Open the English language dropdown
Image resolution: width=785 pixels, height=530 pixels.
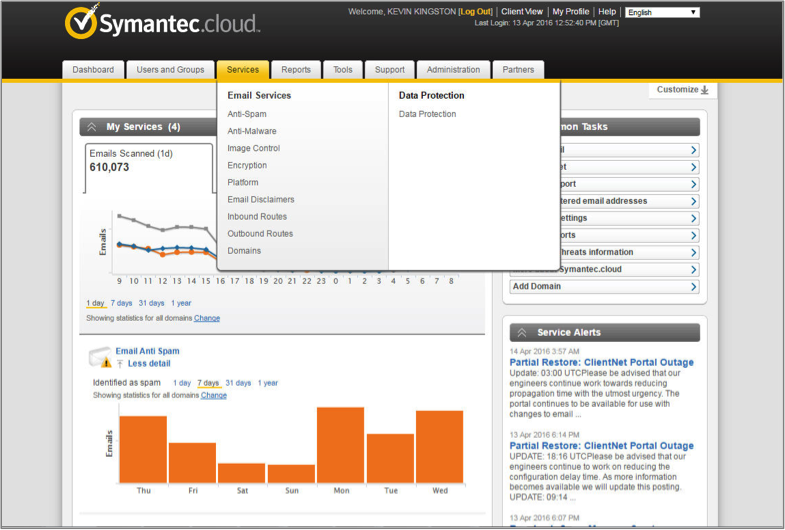click(662, 13)
